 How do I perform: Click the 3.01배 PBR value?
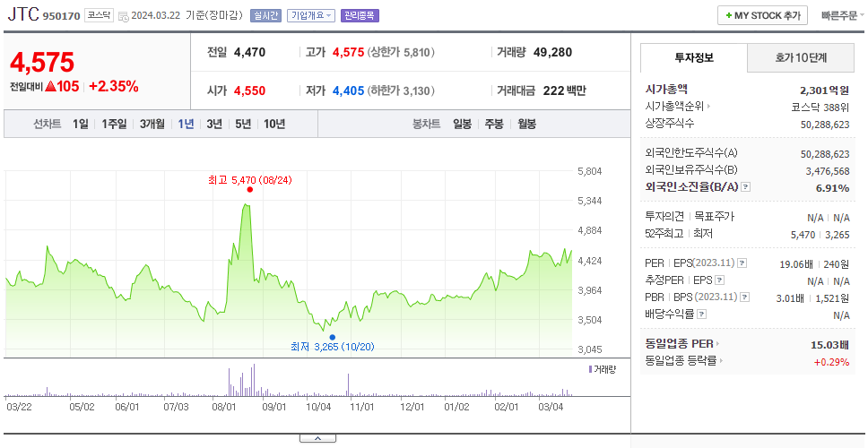point(792,298)
